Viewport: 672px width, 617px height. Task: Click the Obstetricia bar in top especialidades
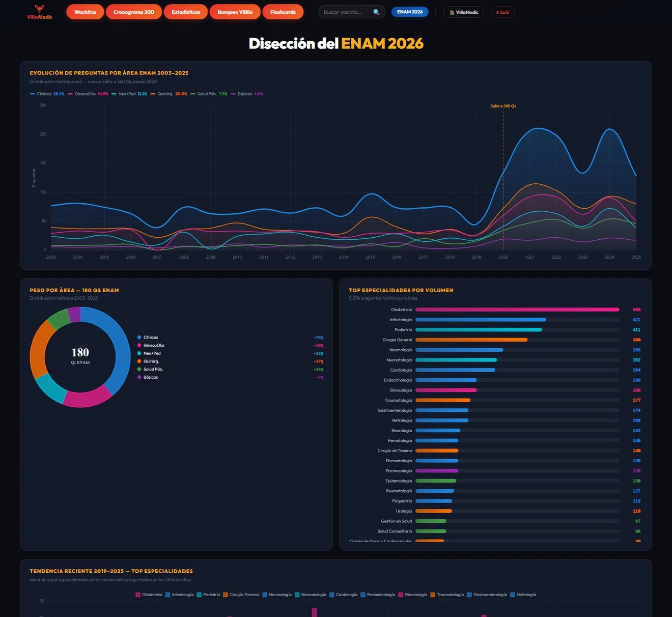[517, 310]
